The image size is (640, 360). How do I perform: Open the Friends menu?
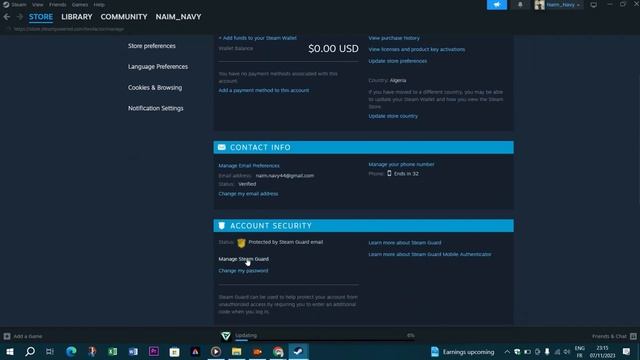tap(58, 4)
